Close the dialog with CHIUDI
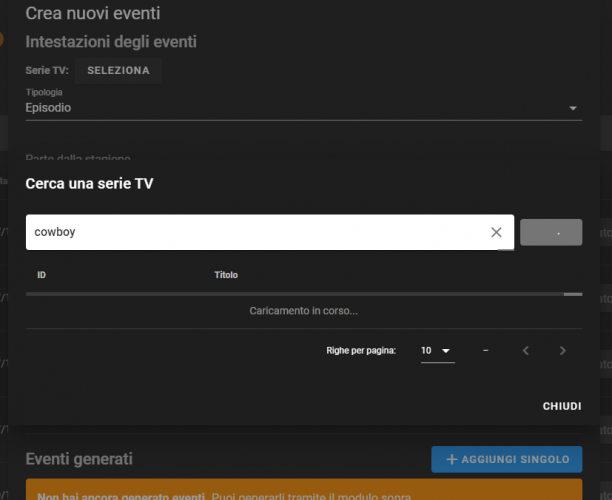 [562, 406]
